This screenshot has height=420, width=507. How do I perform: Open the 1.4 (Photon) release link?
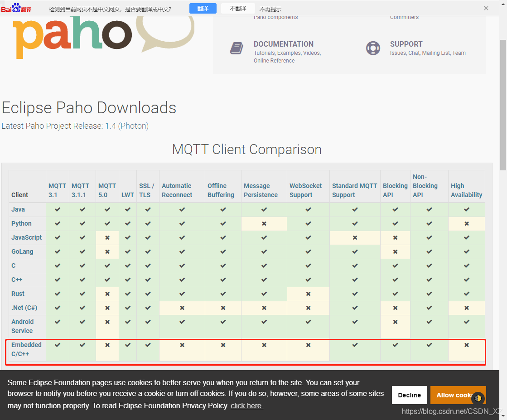coord(127,126)
